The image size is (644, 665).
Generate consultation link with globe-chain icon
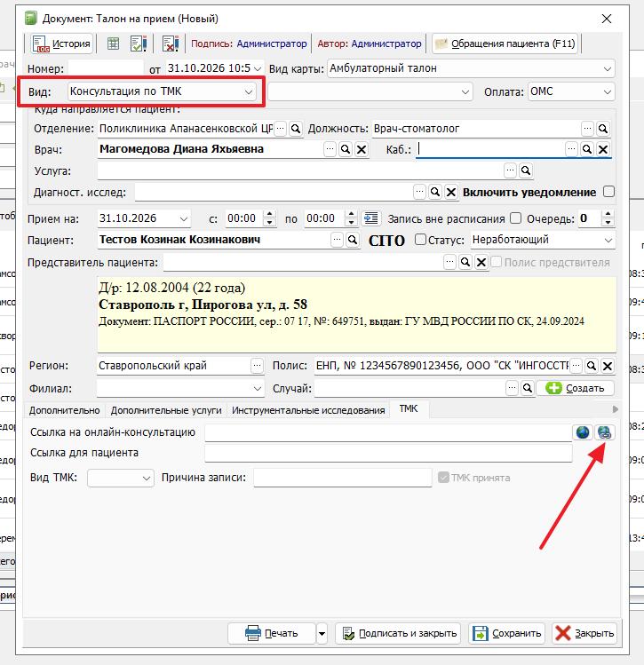tap(605, 432)
